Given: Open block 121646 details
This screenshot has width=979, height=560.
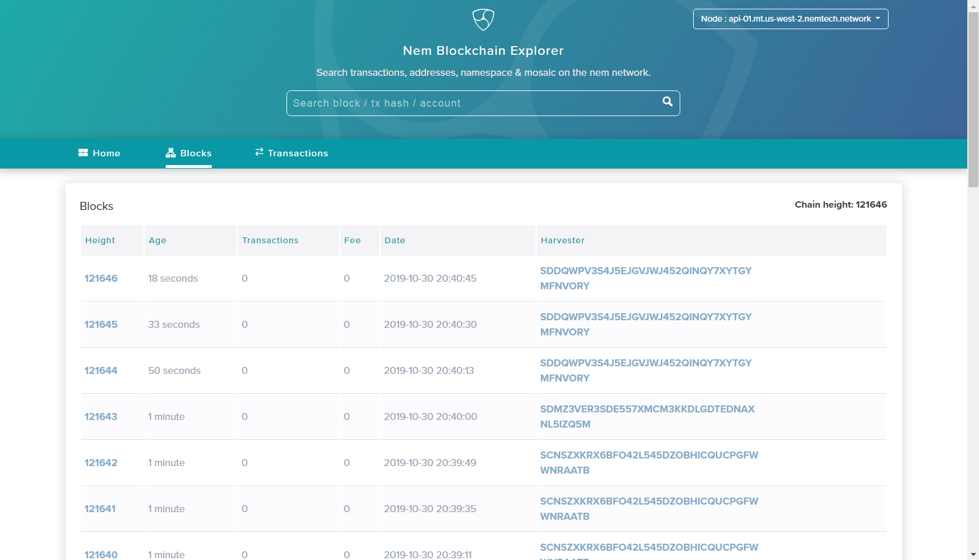Looking at the screenshot, I should [101, 278].
